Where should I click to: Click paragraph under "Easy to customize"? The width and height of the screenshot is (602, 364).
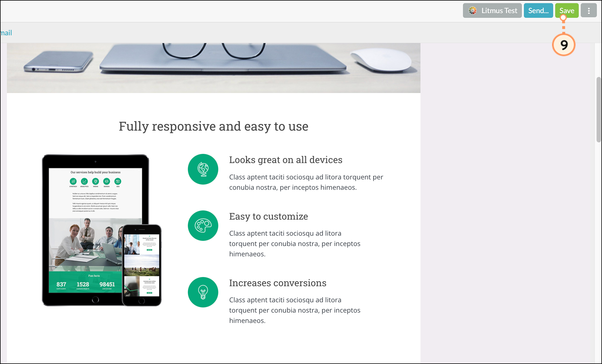click(295, 244)
